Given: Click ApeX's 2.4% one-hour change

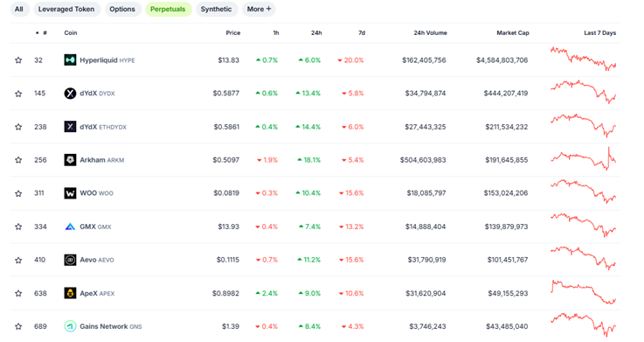Looking at the screenshot, I should (x=267, y=293).
